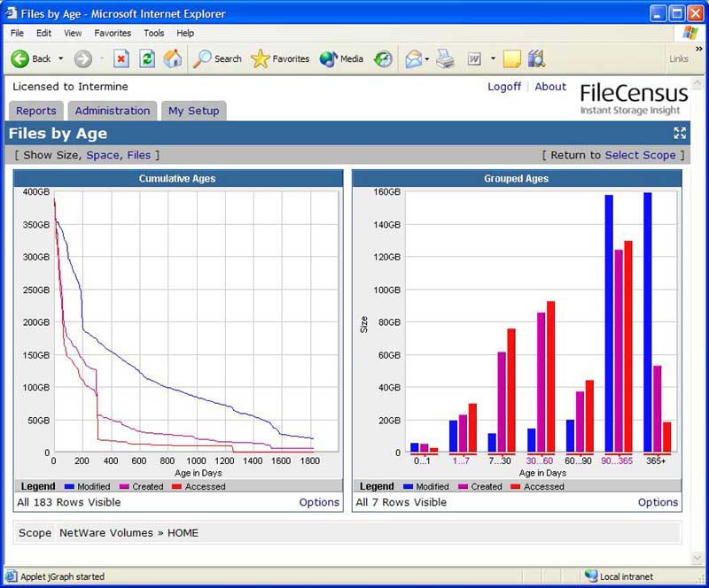Screen dimensions: 709x588
Task: Open Options under Cumulative Ages chart
Action: pos(319,502)
